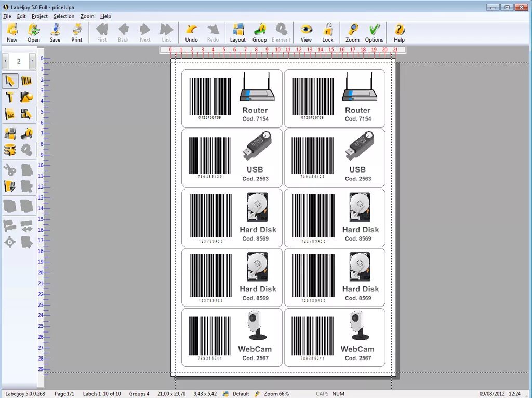Click '9,43 x 5,42' label size status

[205, 394]
